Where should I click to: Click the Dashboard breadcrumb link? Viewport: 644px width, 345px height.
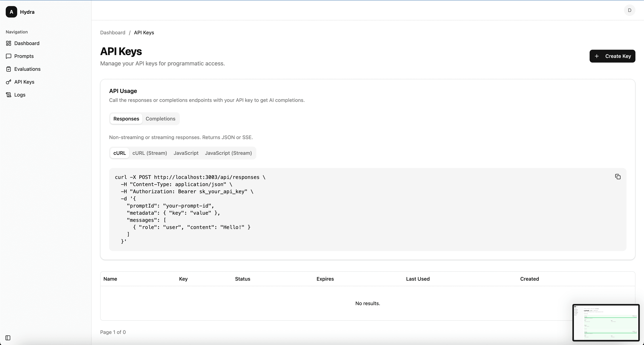(113, 33)
